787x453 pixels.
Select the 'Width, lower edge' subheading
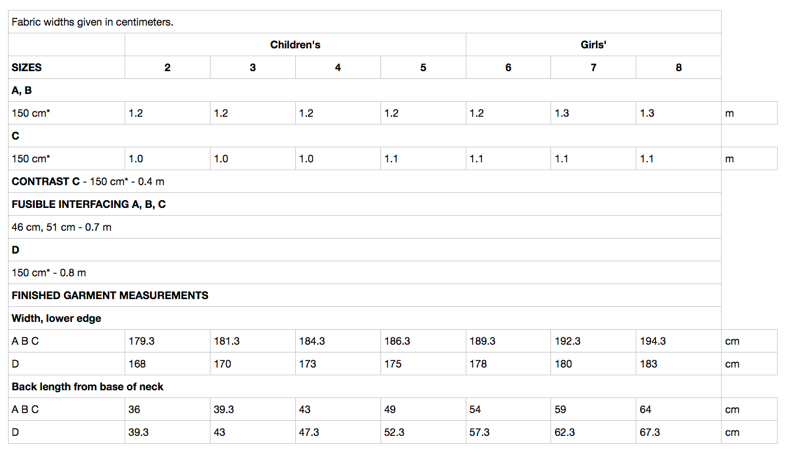point(56,319)
